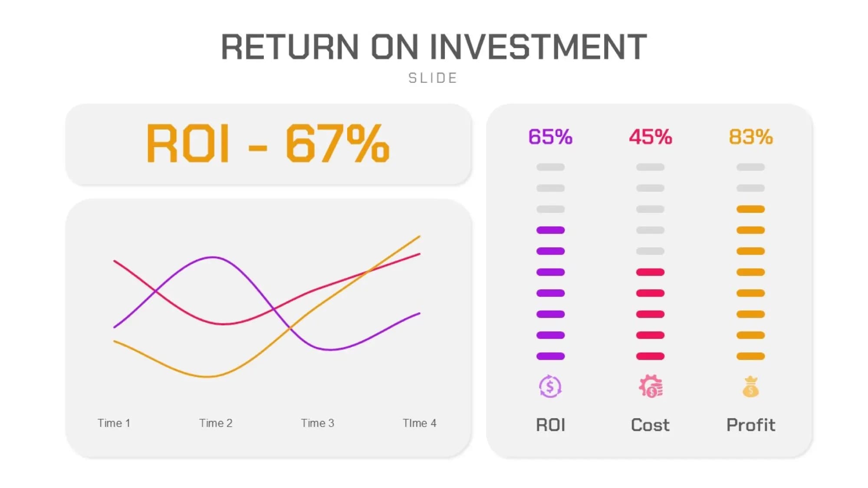Click the topmost red bar in Cost column
The width and height of the screenshot is (868, 488).
(650, 272)
